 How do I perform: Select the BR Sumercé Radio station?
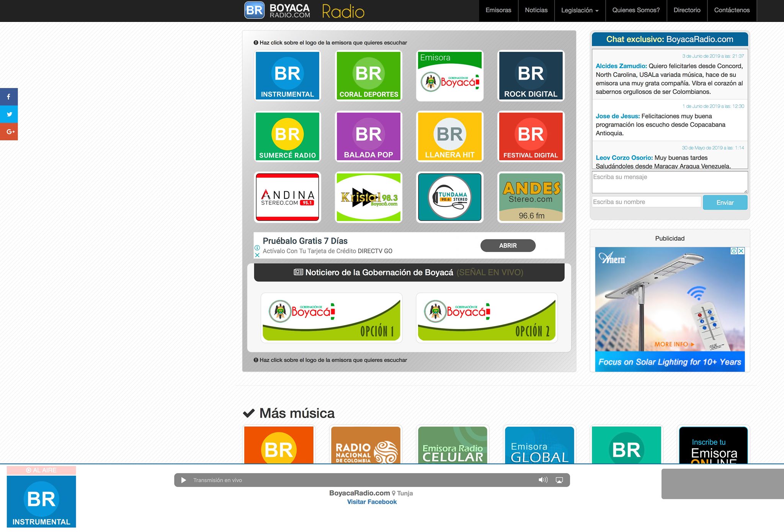point(287,137)
